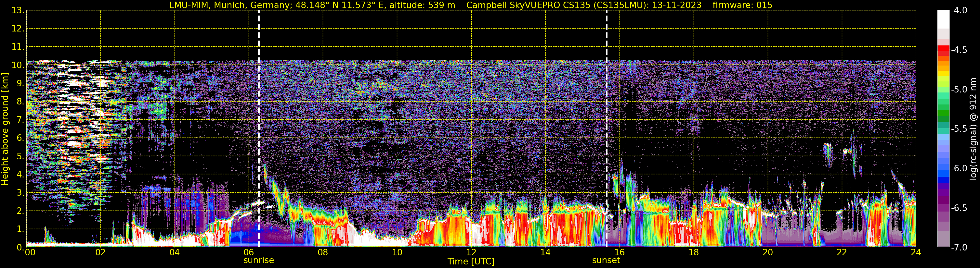Click the '-6.5' colorbar tick label
The image size is (980, 268).
959,208
